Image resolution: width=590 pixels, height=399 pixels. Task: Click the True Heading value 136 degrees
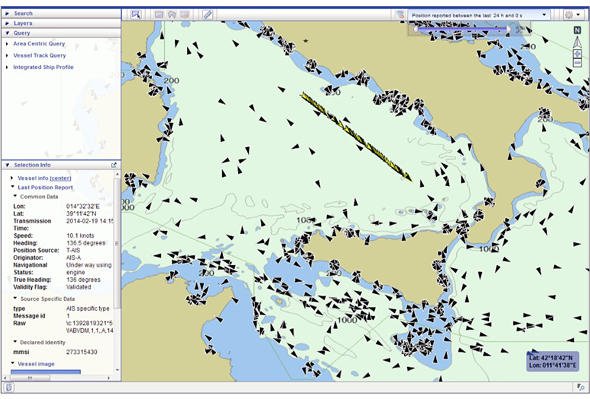[83, 280]
